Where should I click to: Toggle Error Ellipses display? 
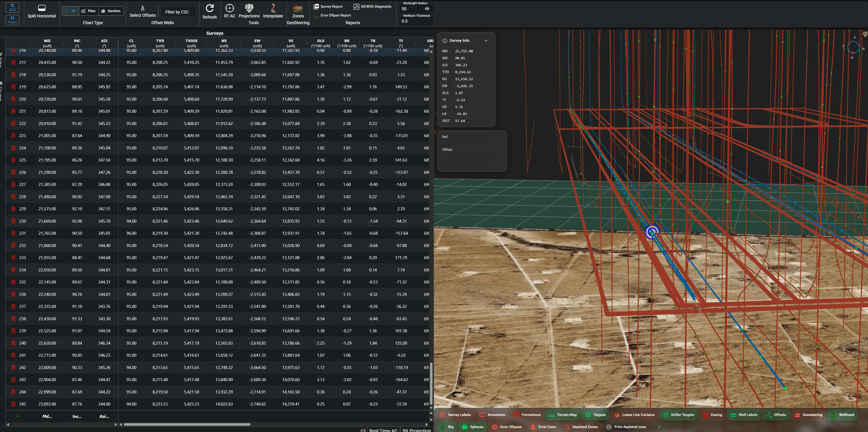[x=507, y=427]
